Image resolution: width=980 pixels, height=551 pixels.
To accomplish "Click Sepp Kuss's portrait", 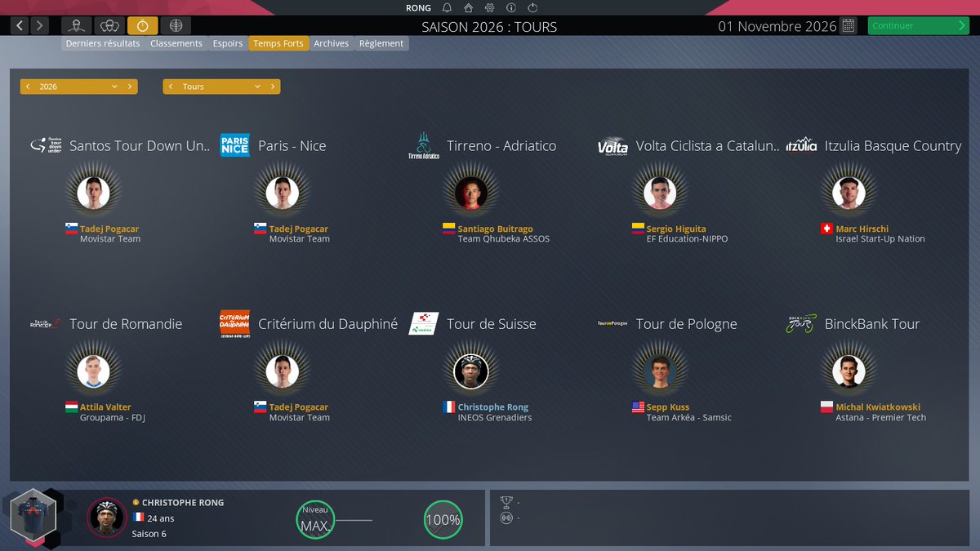I will click(660, 371).
